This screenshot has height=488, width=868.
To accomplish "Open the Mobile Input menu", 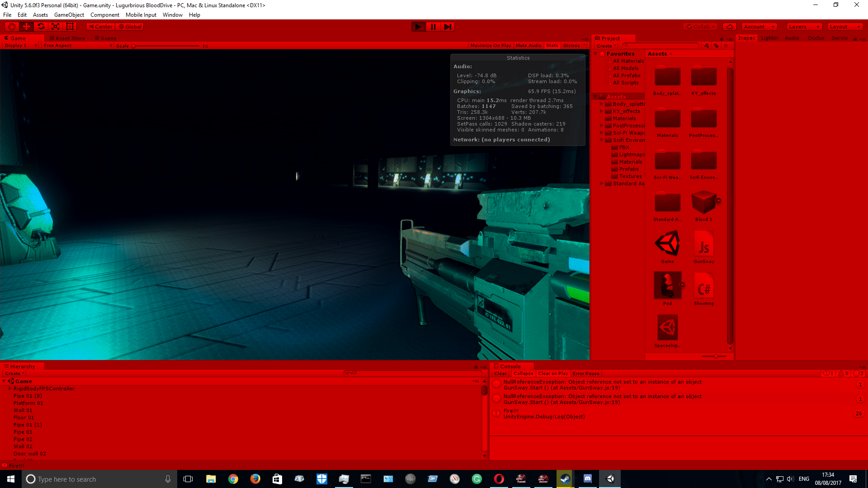I will tap(141, 15).
